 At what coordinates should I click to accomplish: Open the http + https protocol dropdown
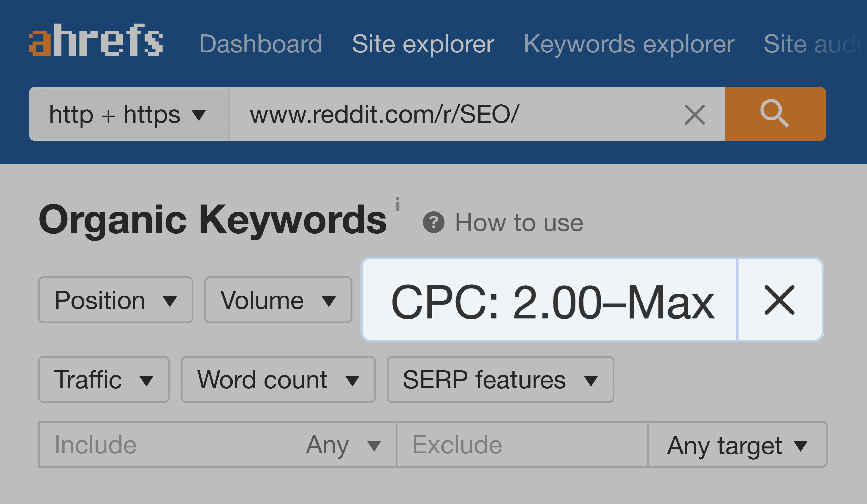click(x=129, y=114)
